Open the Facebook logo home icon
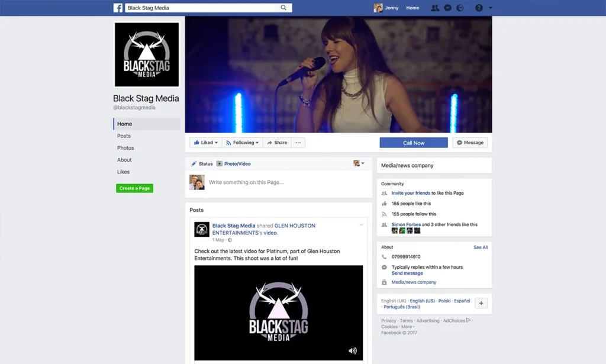Image resolution: width=606 pixels, height=364 pixels. (x=118, y=8)
